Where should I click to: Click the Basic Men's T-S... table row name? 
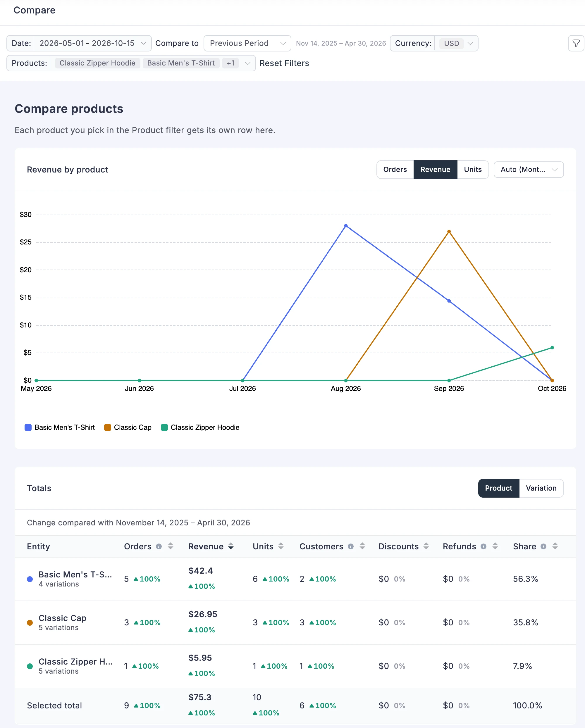(75, 575)
